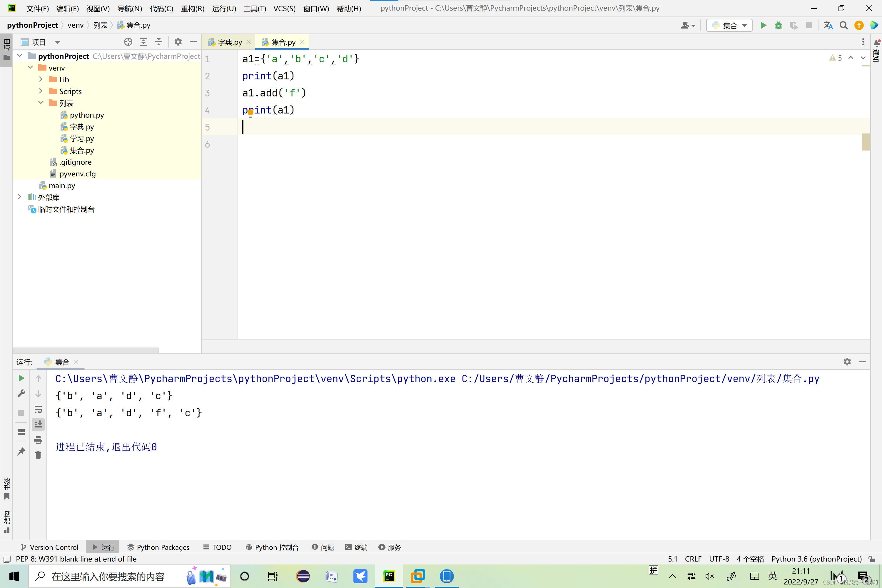Click the project panel horizontal scrollbar
The image size is (882, 588).
pyautogui.click(x=86, y=350)
